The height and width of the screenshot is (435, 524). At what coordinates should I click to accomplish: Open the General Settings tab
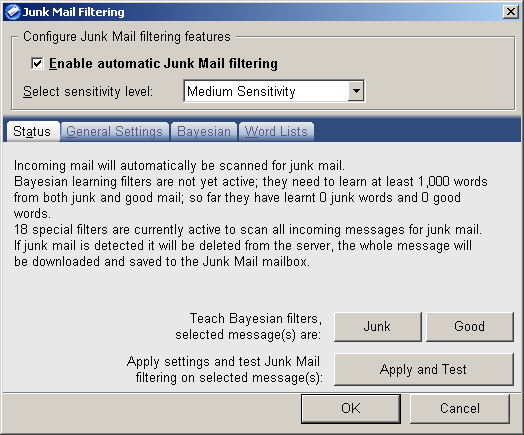114,132
